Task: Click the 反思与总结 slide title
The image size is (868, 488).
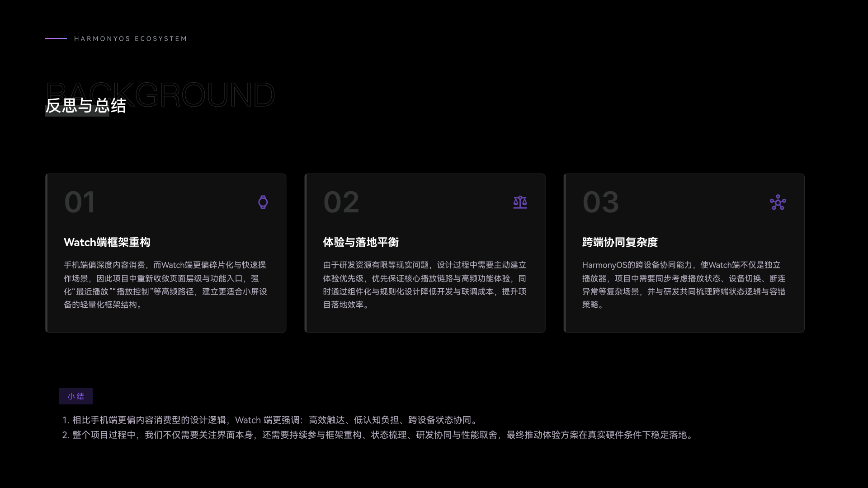Action: [x=85, y=106]
